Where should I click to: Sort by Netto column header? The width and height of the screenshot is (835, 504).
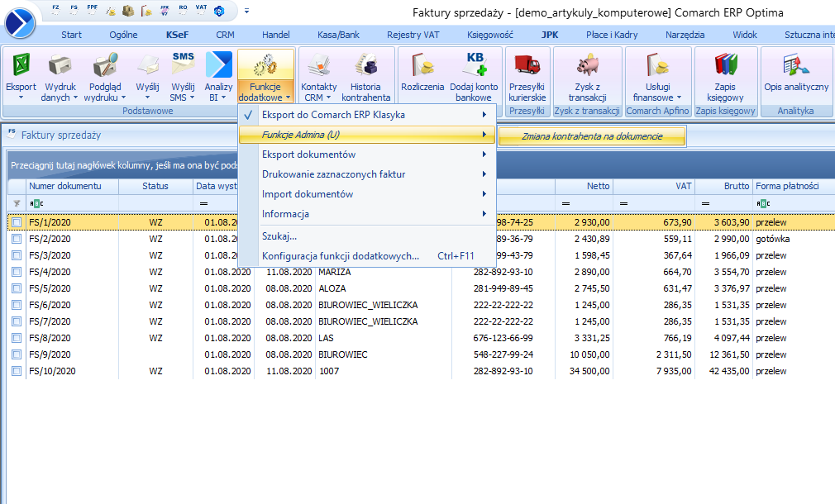click(584, 186)
